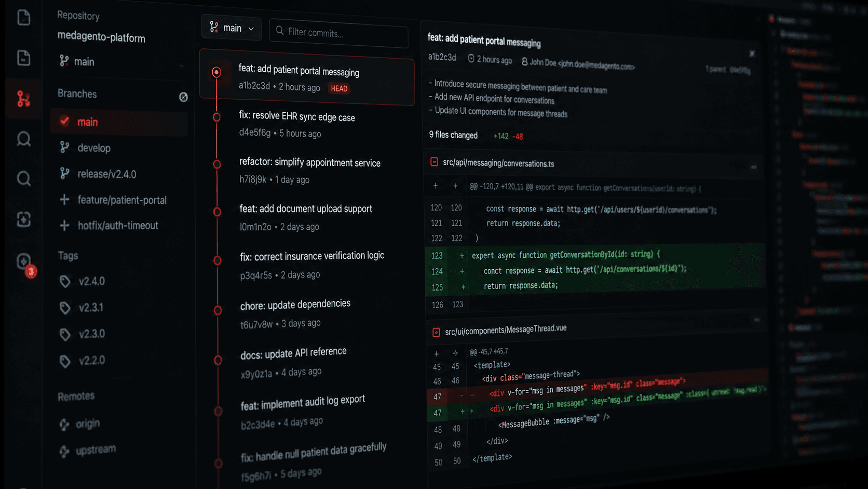
Task: Select the checked main branch
Action: pos(119,122)
